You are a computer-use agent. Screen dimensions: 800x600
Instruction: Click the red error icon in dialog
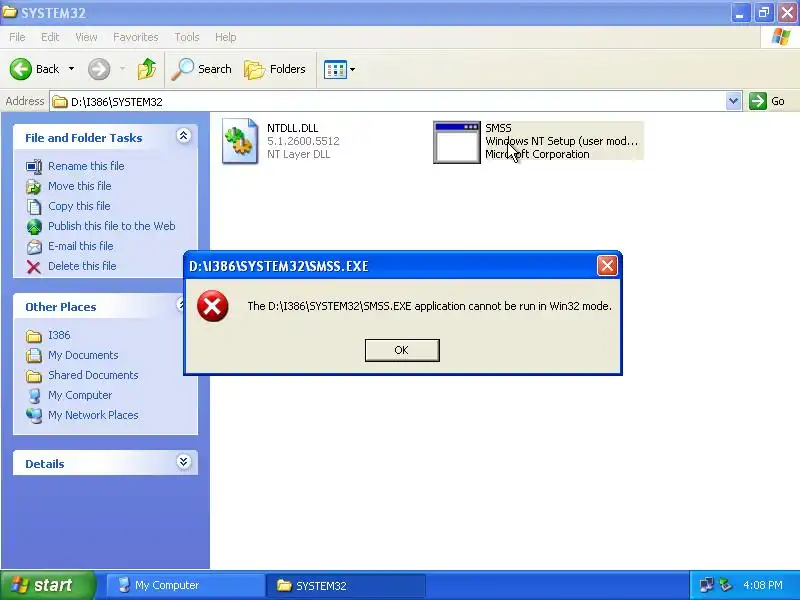[x=213, y=306]
